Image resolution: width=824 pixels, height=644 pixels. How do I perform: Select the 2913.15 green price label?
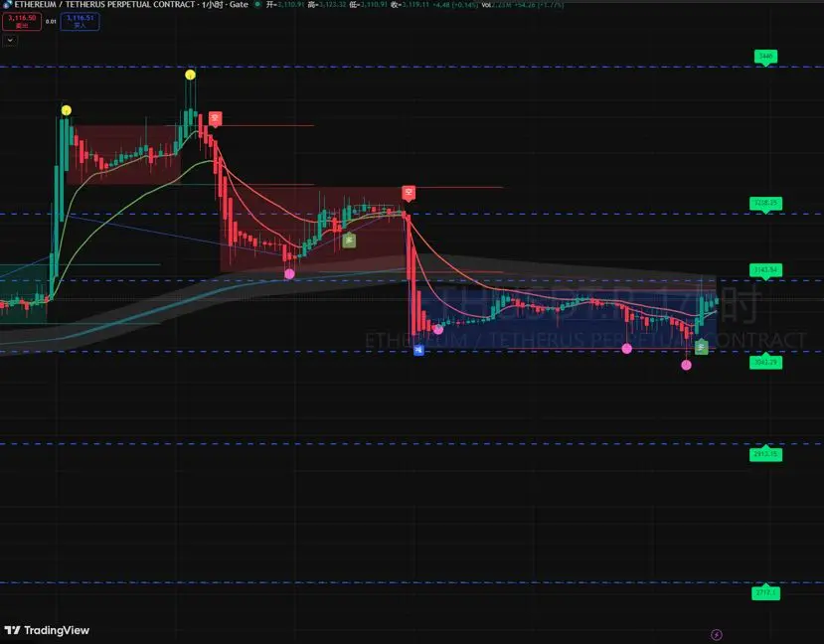pyautogui.click(x=765, y=454)
